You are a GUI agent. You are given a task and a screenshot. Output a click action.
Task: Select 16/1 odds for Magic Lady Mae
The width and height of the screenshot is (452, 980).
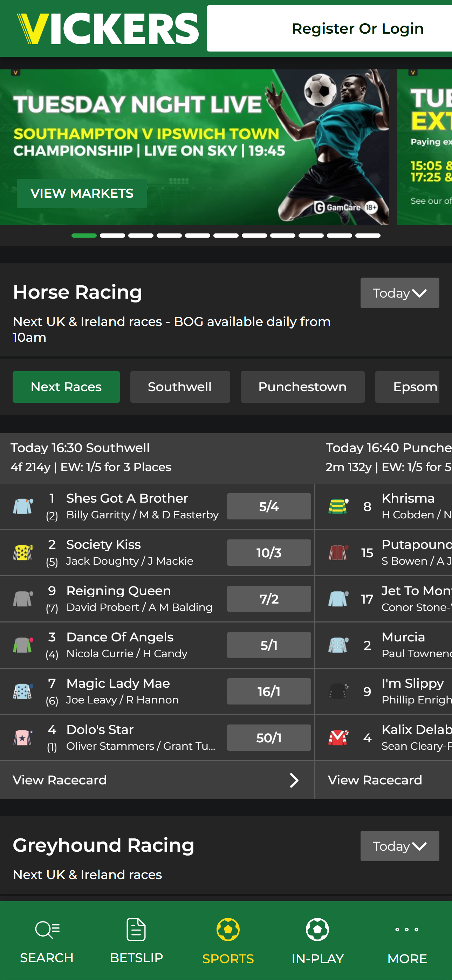tap(269, 691)
